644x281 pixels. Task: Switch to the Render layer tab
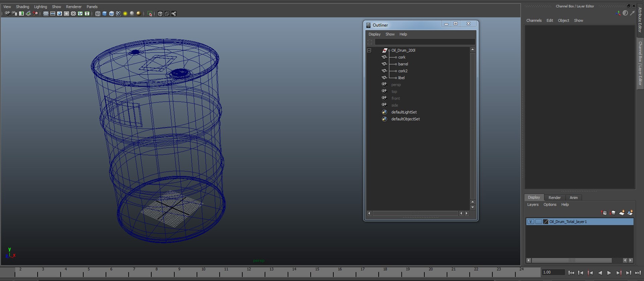point(554,198)
